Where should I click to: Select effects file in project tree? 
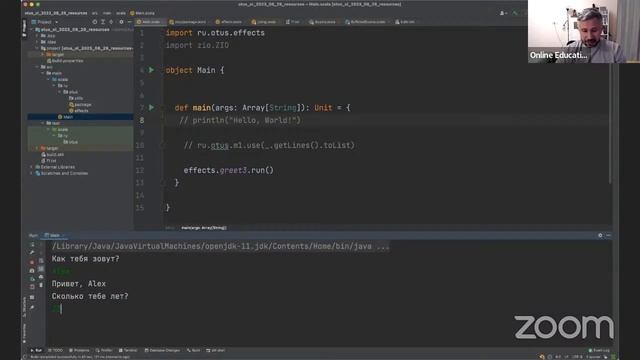[79, 111]
